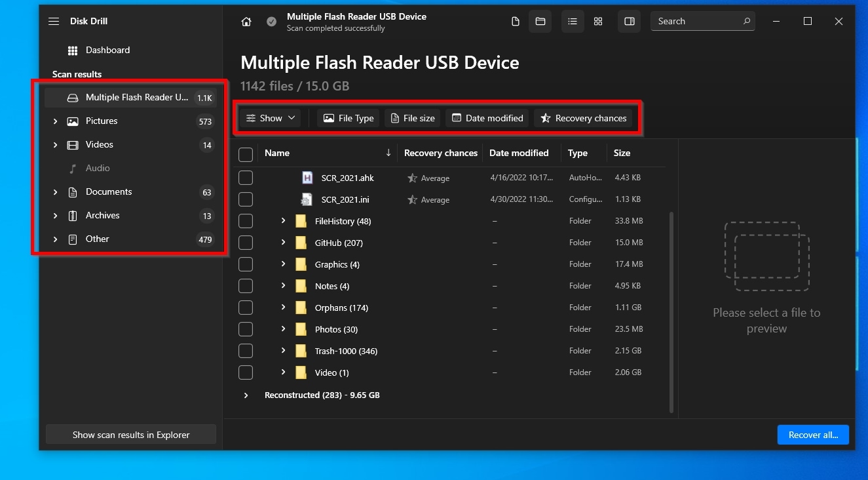This screenshot has height=480, width=868.
Task: Sort by Size column header
Action: (622, 153)
